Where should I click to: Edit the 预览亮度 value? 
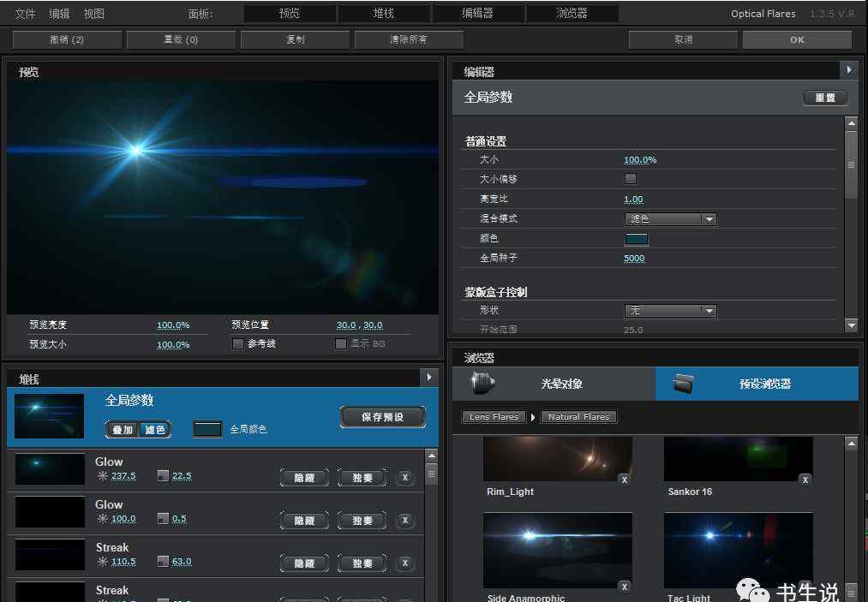tap(173, 325)
